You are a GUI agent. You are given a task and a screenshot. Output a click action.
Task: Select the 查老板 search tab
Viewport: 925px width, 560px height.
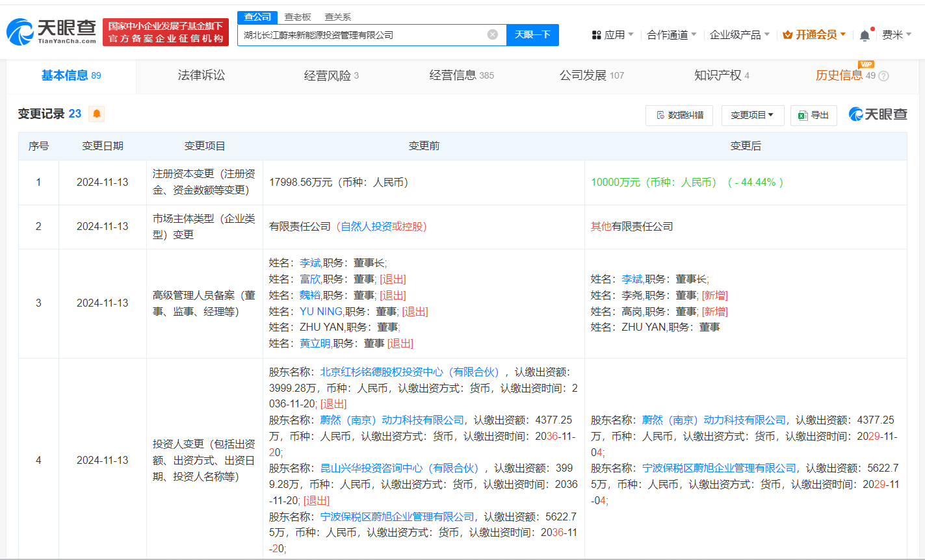point(299,17)
